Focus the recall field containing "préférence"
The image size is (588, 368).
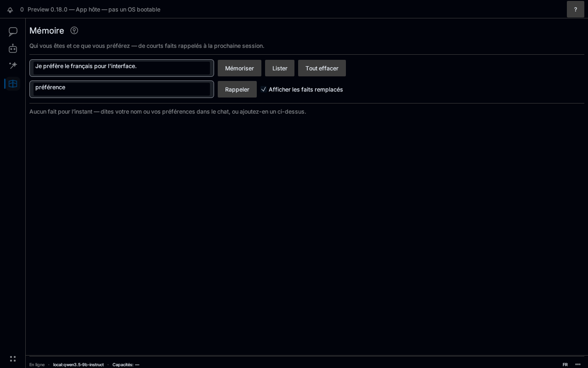(122, 89)
